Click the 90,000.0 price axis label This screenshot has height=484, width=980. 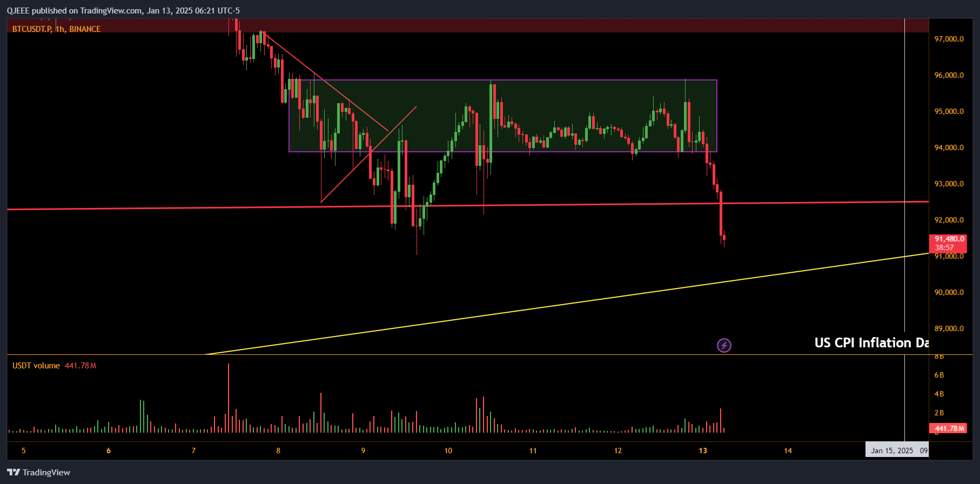pos(949,292)
